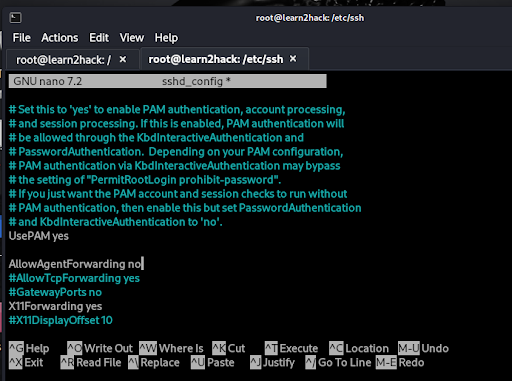Screen dimensions: 512x381
Task: Click the ^T Execute shortcut
Action: pos(291,348)
